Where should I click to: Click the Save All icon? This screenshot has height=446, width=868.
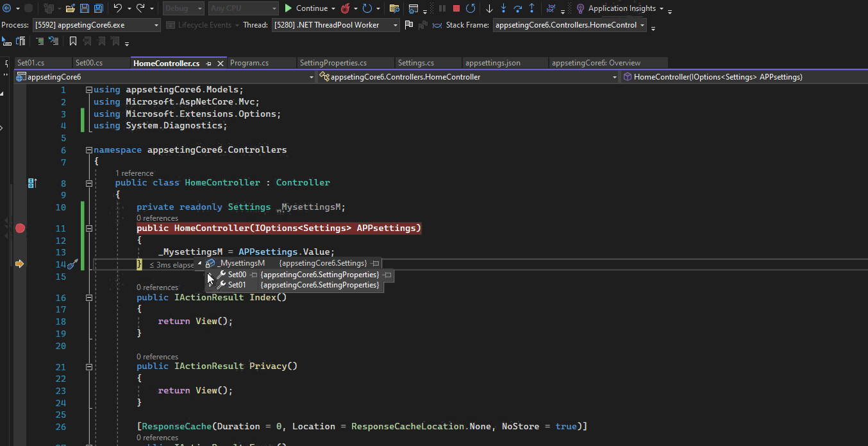(98, 8)
